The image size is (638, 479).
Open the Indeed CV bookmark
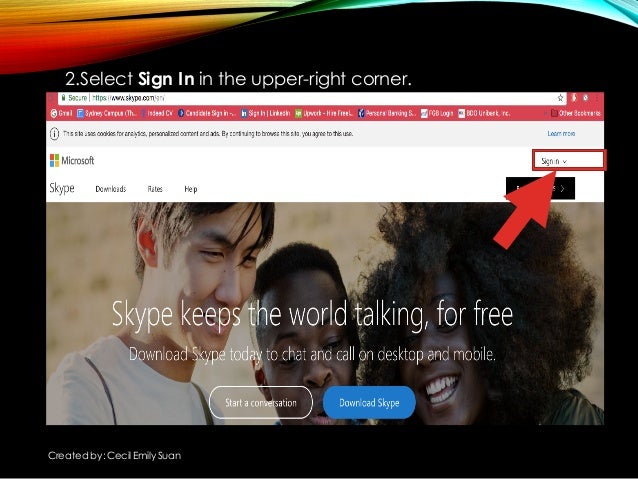[157, 113]
